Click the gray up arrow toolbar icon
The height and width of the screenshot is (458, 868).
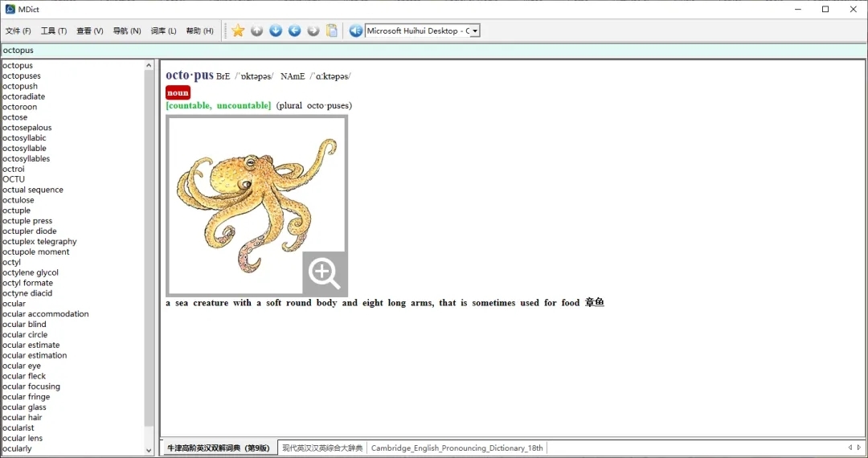pos(256,31)
